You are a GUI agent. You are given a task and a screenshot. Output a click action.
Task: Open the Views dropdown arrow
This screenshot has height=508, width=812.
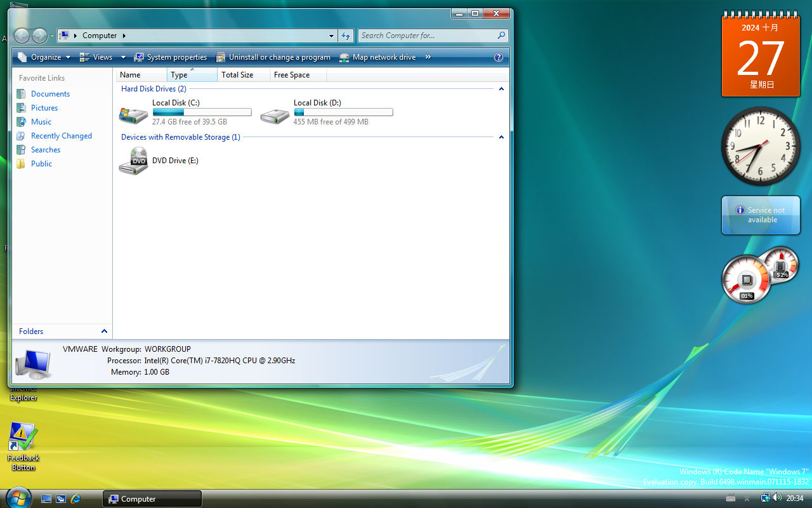click(123, 57)
